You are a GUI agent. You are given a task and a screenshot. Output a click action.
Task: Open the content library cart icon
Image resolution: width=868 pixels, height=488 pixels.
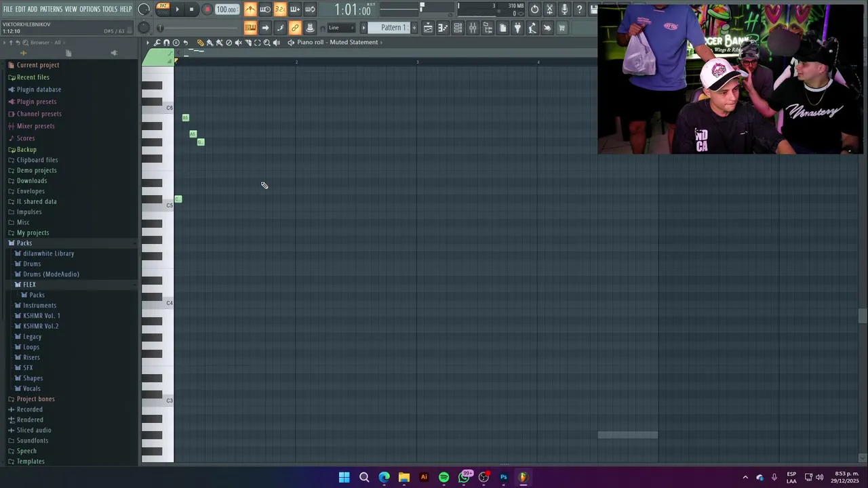(562, 28)
